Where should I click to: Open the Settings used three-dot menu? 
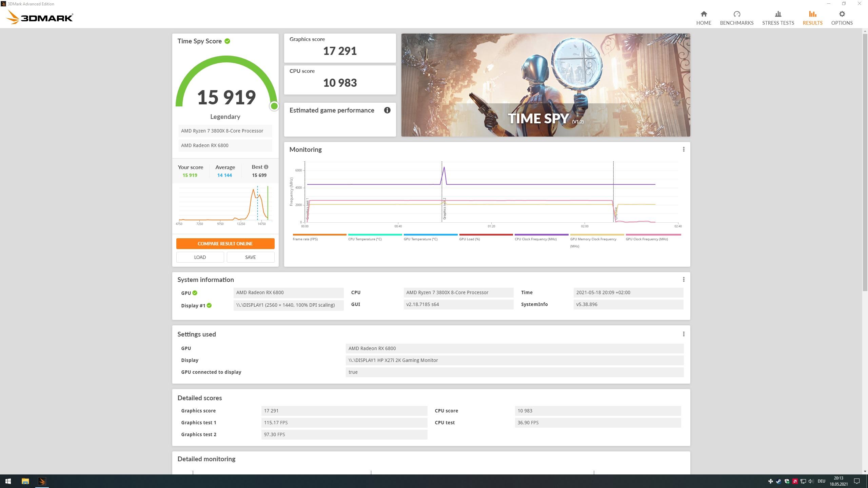pos(684,334)
